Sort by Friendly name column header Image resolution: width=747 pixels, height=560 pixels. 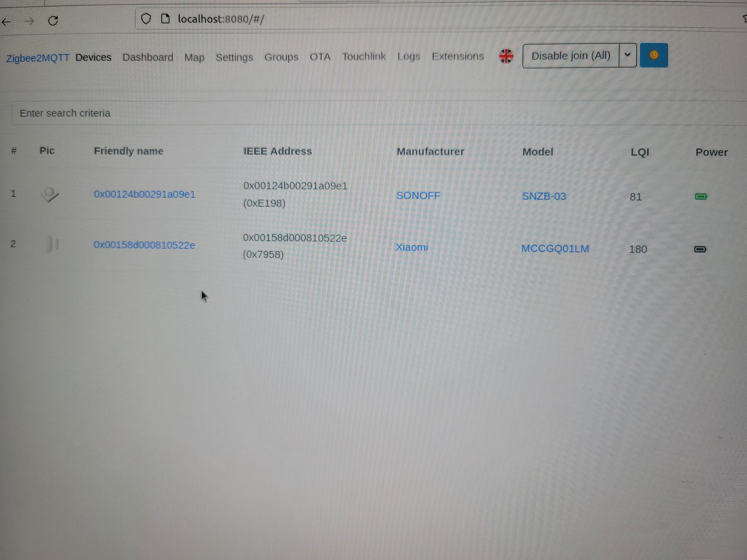(129, 151)
